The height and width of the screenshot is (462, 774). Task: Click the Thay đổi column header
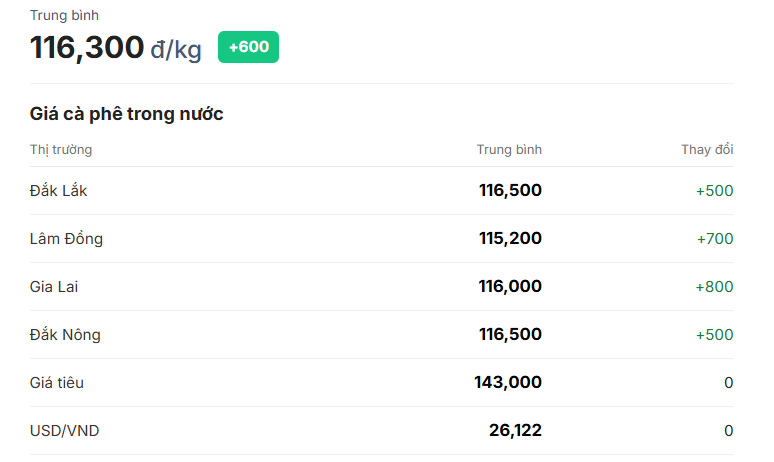[707, 150]
